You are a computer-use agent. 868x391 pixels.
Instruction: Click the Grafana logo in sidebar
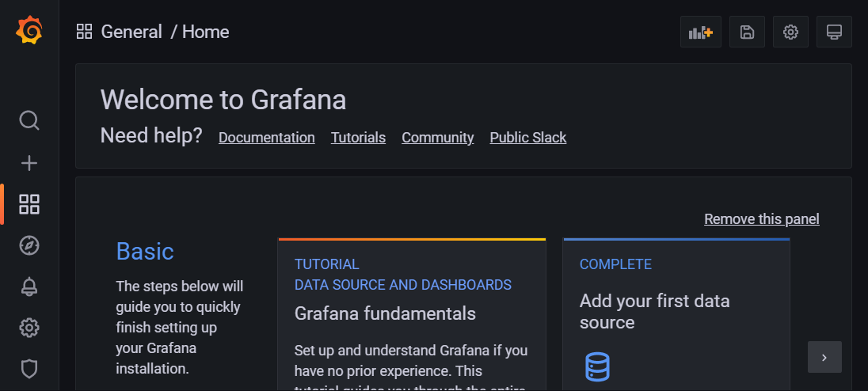point(29,31)
